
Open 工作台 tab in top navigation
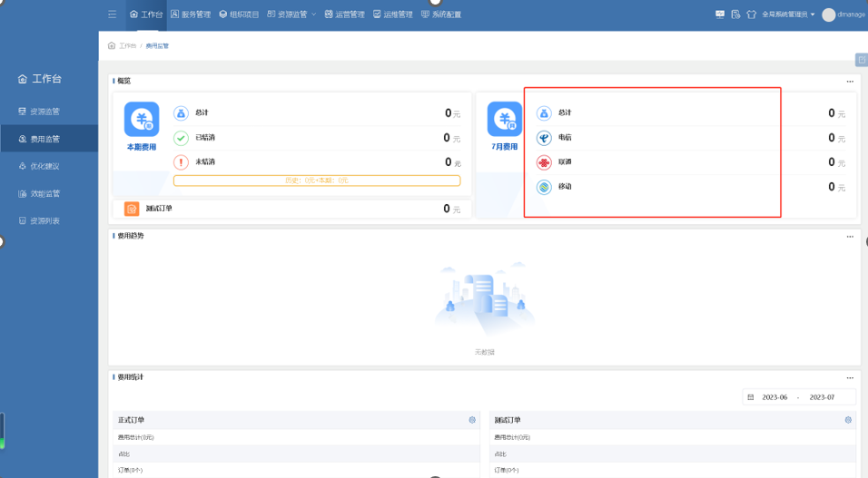(146, 15)
